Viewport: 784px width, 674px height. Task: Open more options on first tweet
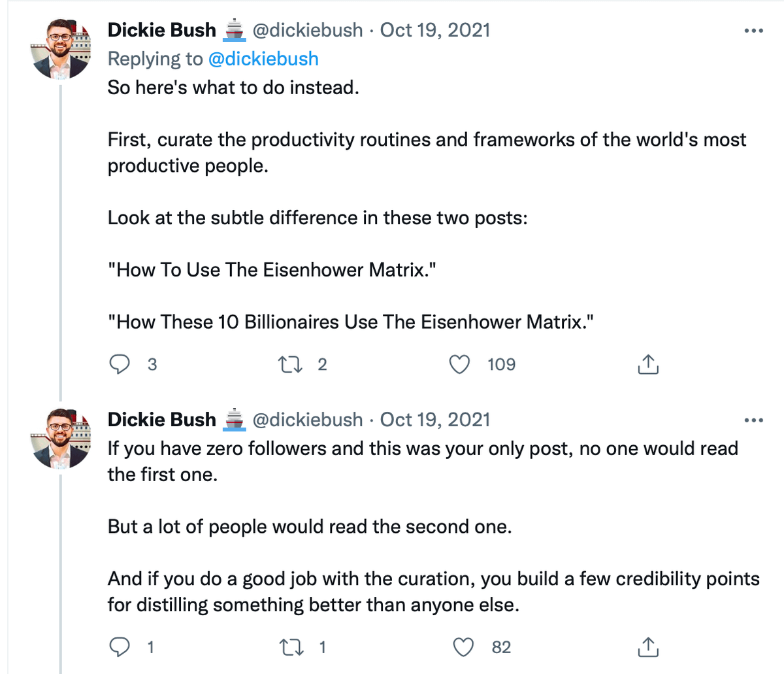[x=754, y=31]
